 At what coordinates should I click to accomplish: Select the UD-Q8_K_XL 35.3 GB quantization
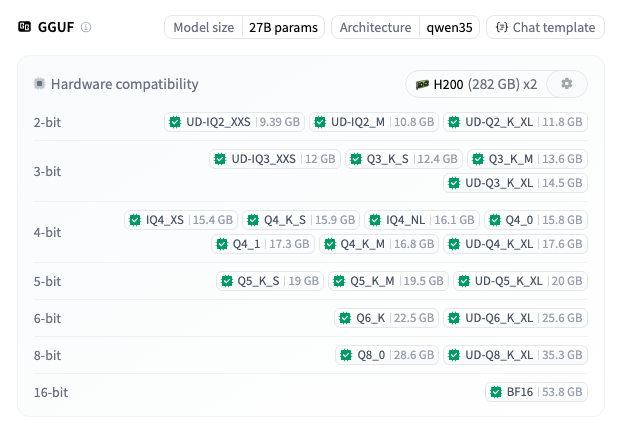[515, 355]
